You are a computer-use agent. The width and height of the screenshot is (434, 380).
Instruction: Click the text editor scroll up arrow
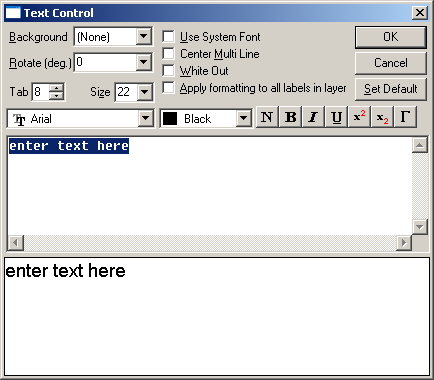(420, 145)
